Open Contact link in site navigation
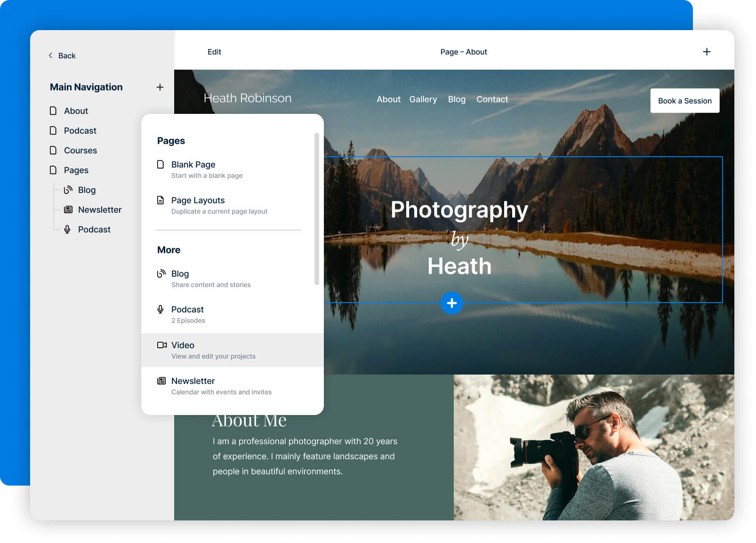This screenshot has height=543, width=756. coord(492,99)
